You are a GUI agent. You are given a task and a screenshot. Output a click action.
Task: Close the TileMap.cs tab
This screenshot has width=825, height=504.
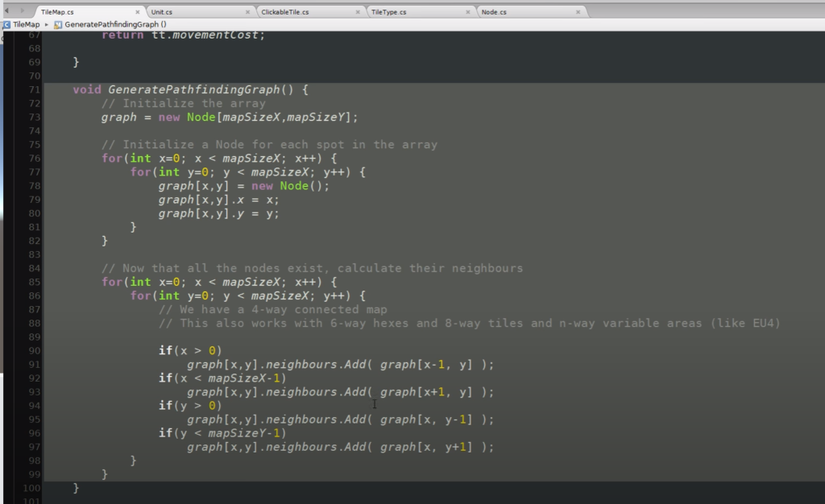coord(138,11)
